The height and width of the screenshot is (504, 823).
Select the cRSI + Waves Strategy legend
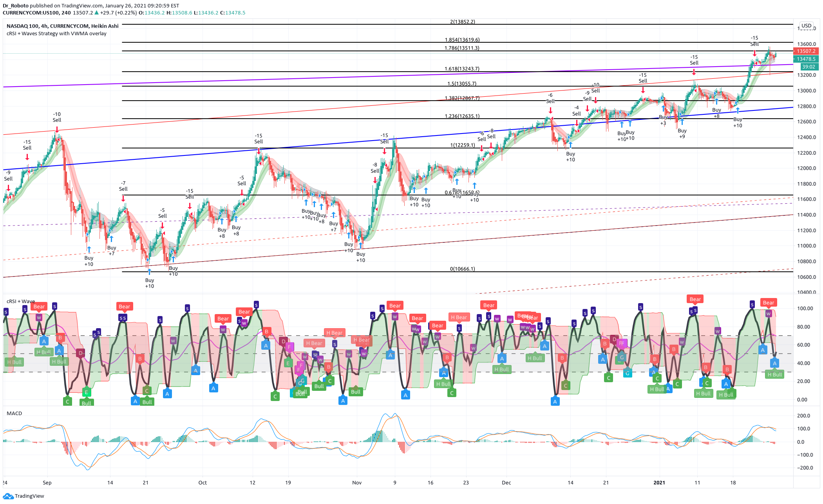pyautogui.click(x=56, y=33)
